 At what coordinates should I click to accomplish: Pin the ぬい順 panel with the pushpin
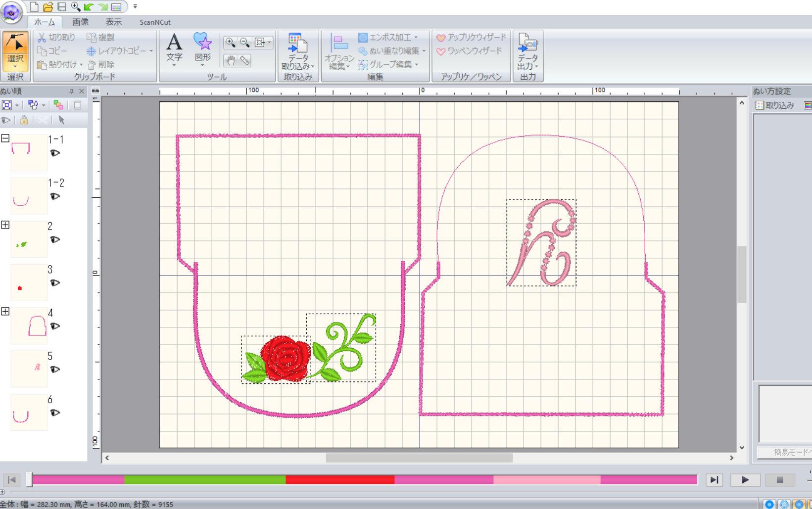(71, 91)
